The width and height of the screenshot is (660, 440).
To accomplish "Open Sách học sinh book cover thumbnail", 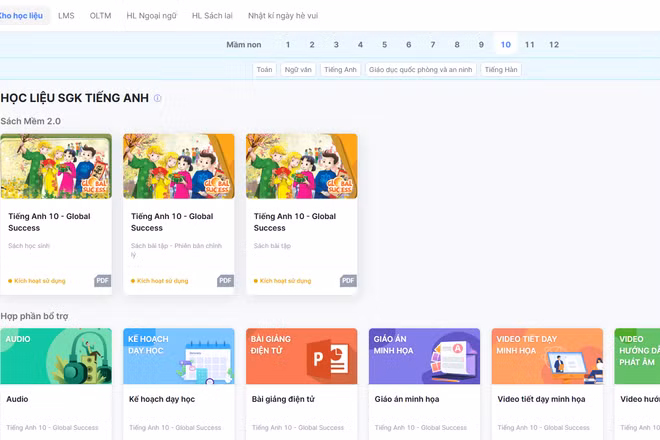I will click(56, 166).
